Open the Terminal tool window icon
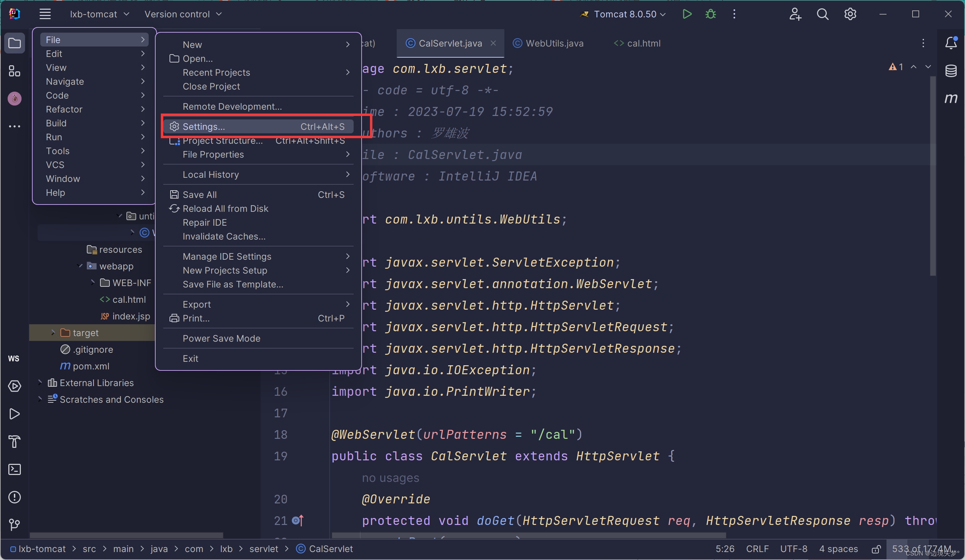This screenshot has width=965, height=560. (x=15, y=469)
